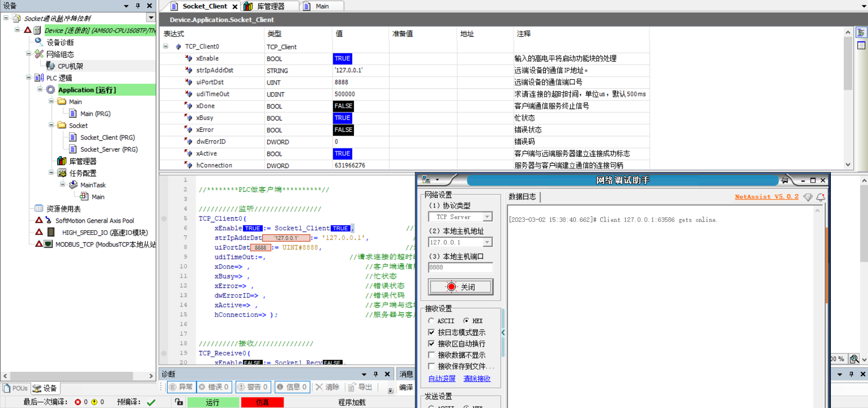Click the 任务配置 task config icon
868x408 pixels.
[x=62, y=173]
